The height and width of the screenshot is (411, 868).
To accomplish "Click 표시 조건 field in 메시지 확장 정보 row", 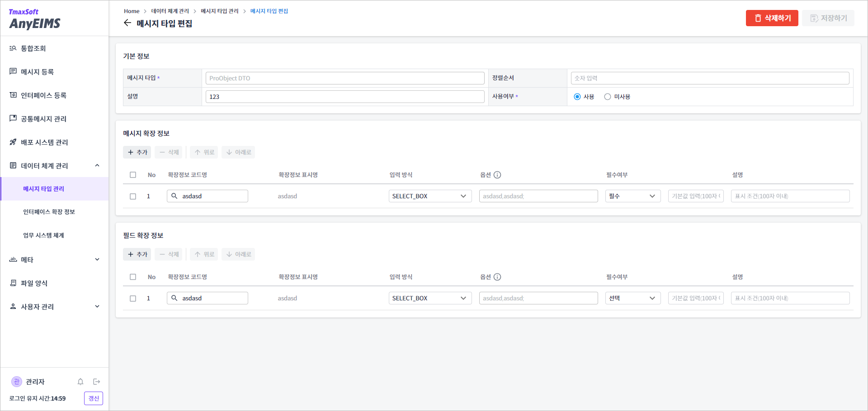I will point(790,196).
